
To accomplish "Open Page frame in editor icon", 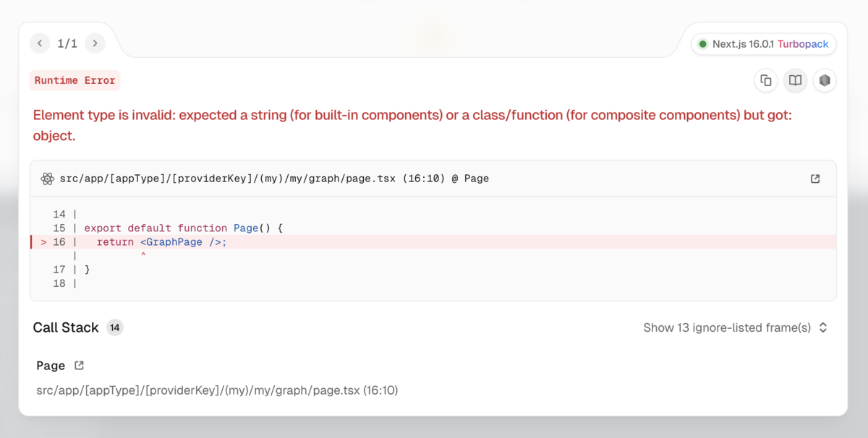I will (80, 366).
